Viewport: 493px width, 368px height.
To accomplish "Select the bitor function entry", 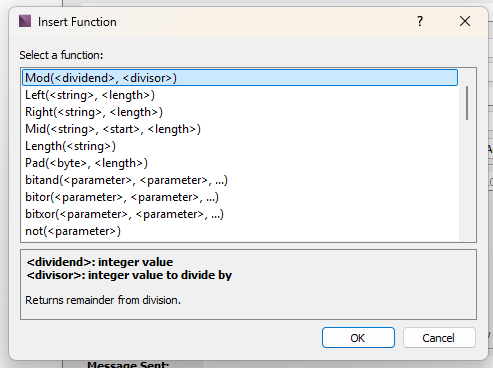I will 240,197.
